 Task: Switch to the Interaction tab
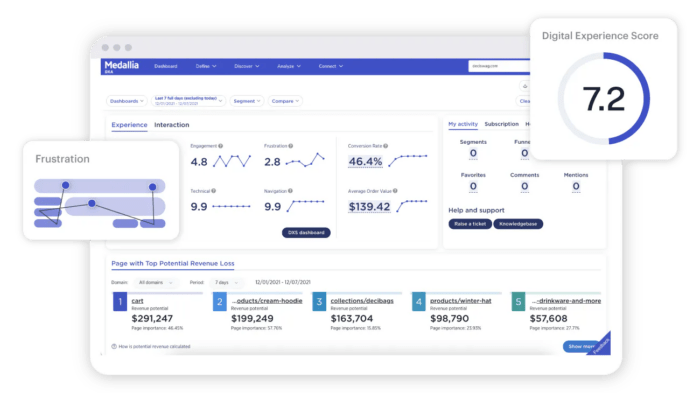(x=171, y=125)
